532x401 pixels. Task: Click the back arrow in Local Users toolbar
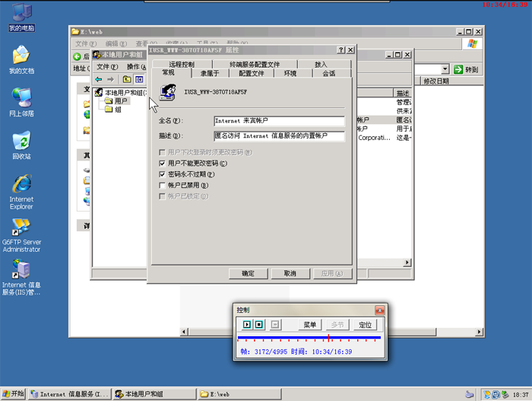[99, 79]
